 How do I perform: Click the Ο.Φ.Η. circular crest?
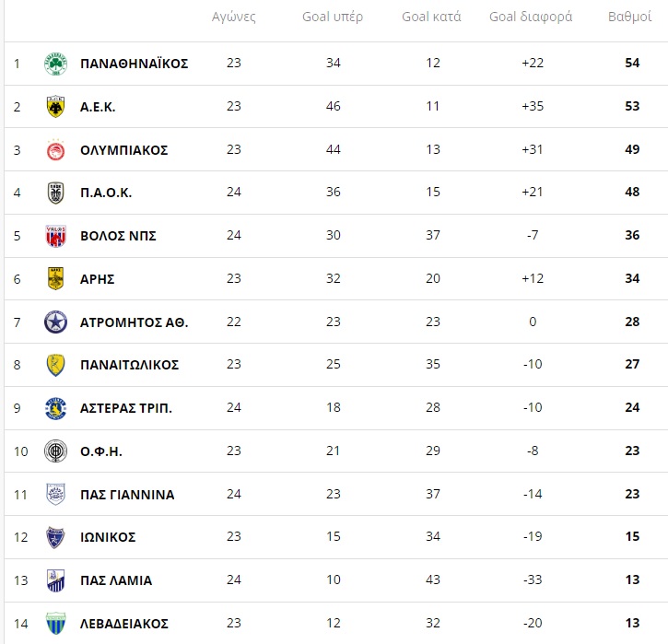coord(56,451)
